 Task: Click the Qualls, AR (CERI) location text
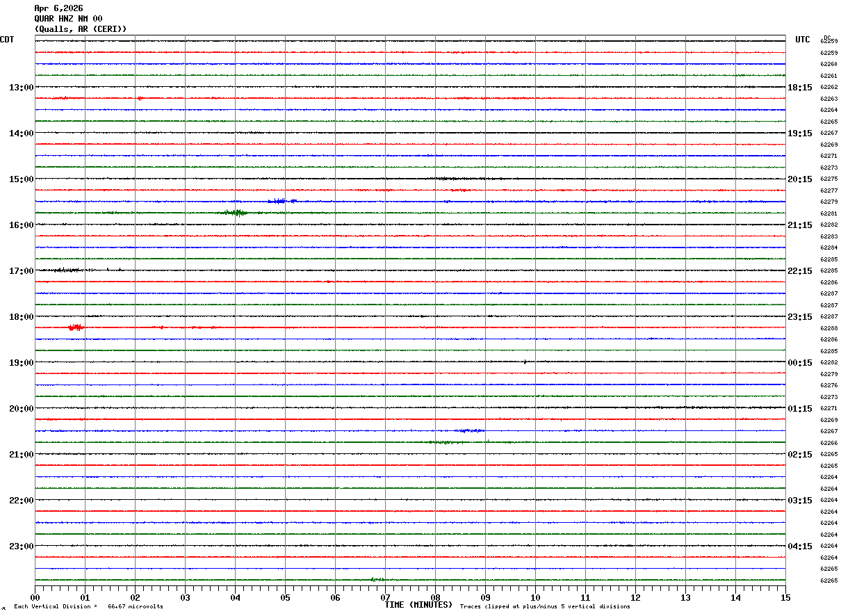81,29
